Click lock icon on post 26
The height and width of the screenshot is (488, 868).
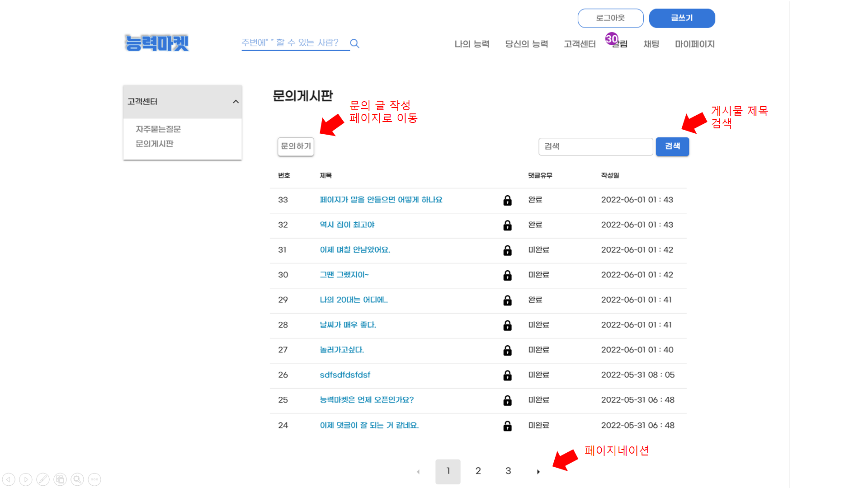click(507, 375)
